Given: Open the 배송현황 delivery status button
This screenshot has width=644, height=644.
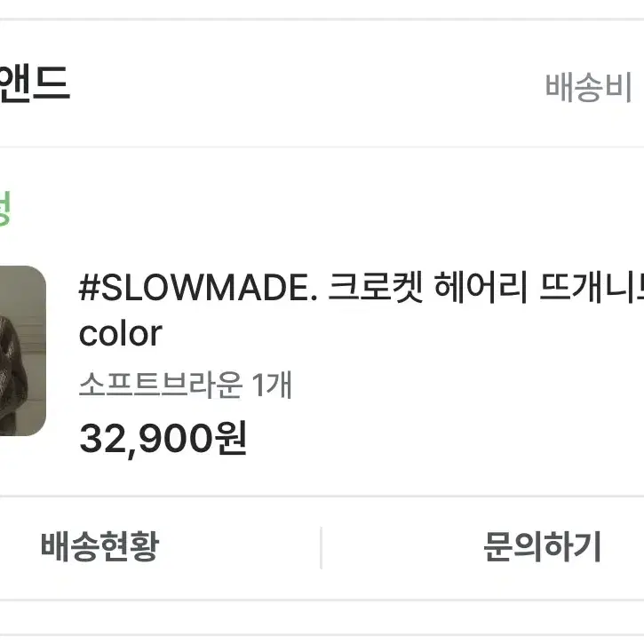Looking at the screenshot, I should [99, 547].
